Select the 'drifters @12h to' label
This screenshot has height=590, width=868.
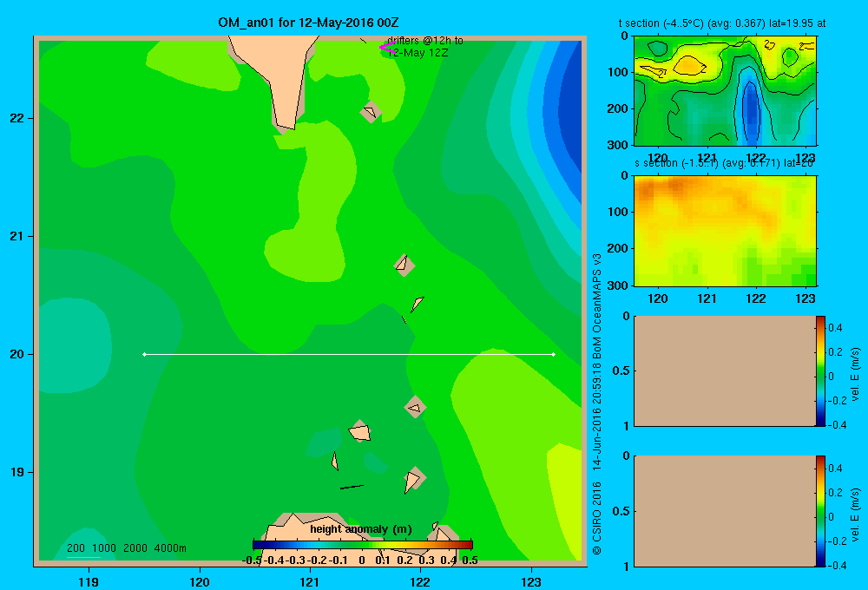pyautogui.click(x=425, y=41)
